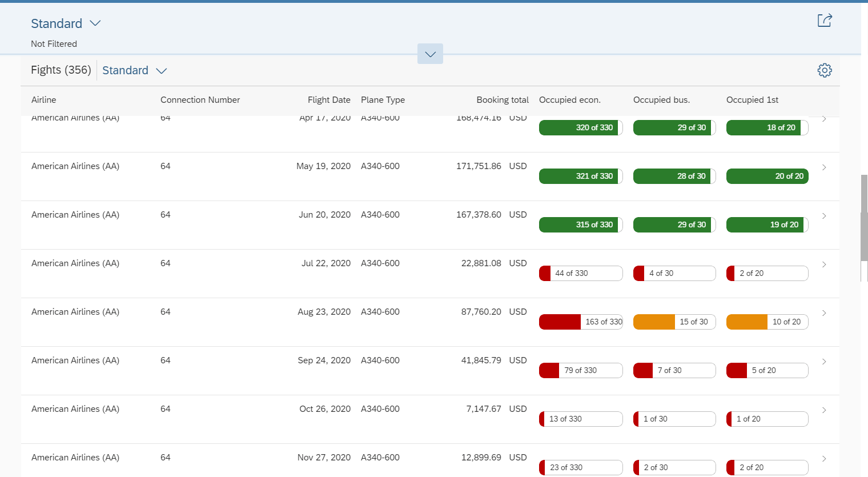Open table settings via the gear icon
868x477 pixels.
pos(825,70)
